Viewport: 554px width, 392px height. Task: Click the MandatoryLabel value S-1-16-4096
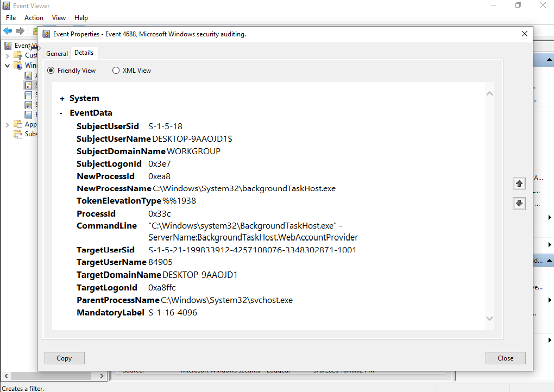point(173,313)
